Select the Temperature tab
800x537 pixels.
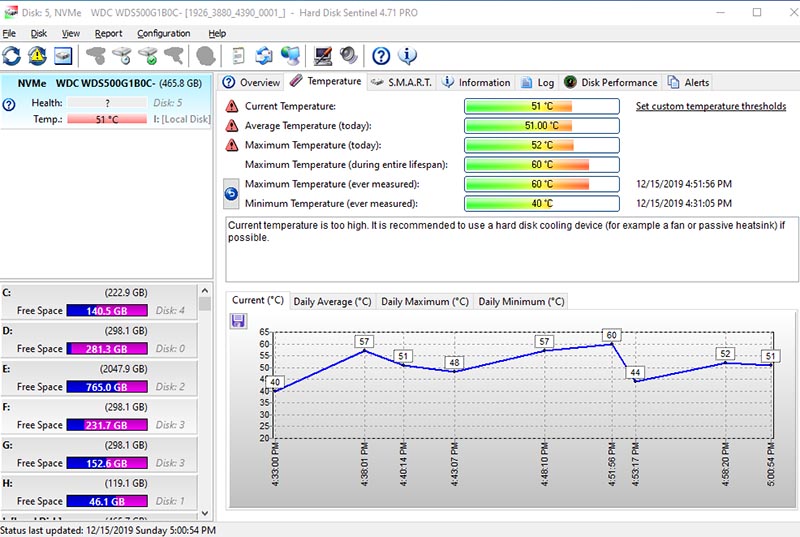(x=326, y=81)
